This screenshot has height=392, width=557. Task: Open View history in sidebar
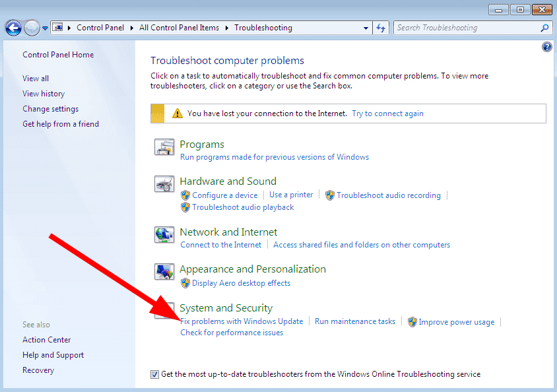tap(44, 94)
